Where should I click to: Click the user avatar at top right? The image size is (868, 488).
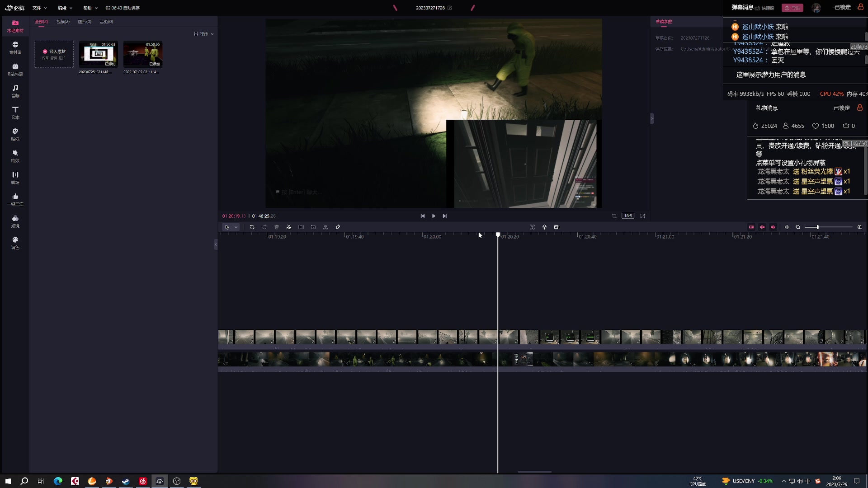pyautogui.click(x=816, y=8)
